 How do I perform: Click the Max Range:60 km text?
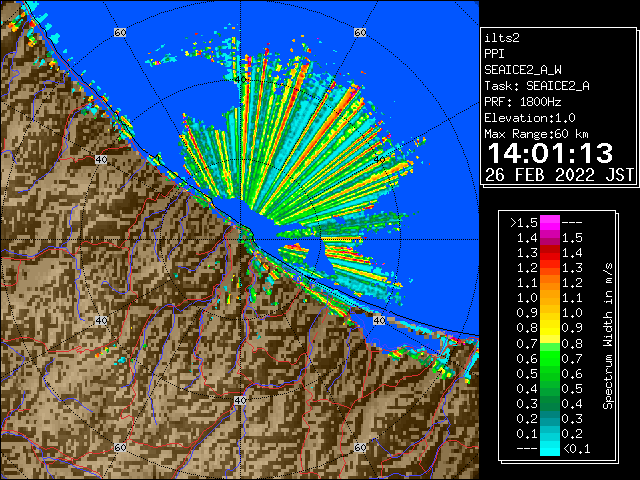(x=536, y=134)
